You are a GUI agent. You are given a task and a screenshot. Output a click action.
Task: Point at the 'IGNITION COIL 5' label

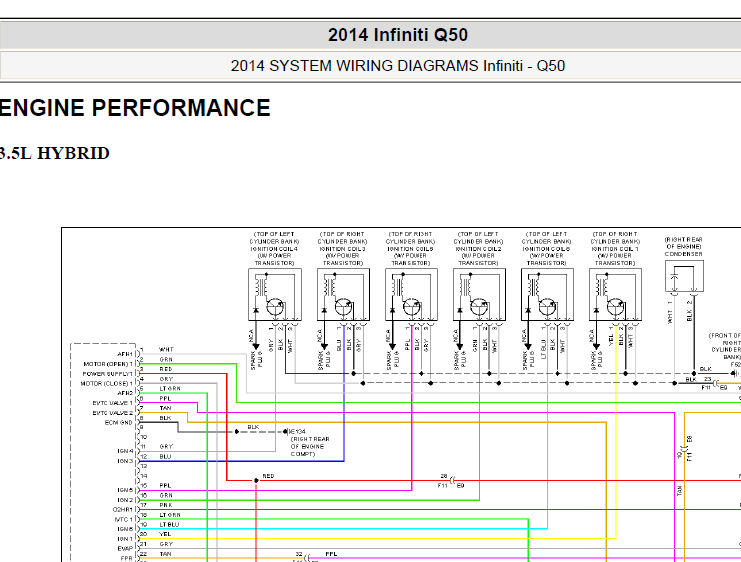(410, 249)
